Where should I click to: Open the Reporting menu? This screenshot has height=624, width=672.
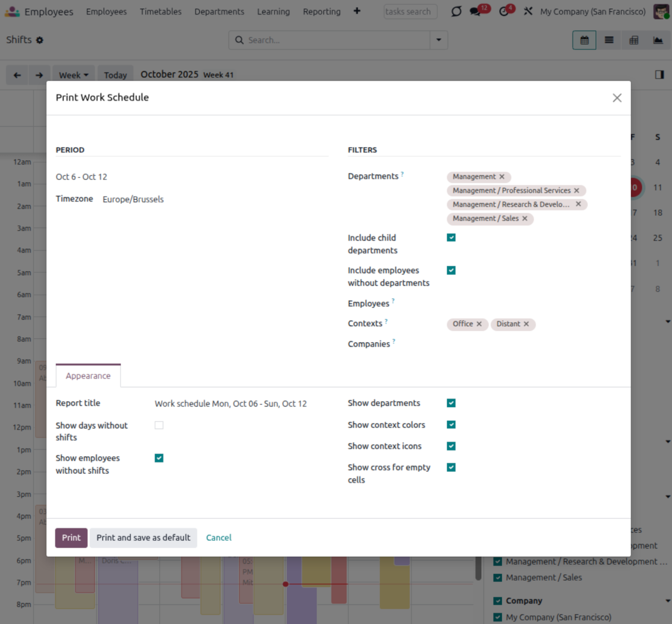click(322, 12)
